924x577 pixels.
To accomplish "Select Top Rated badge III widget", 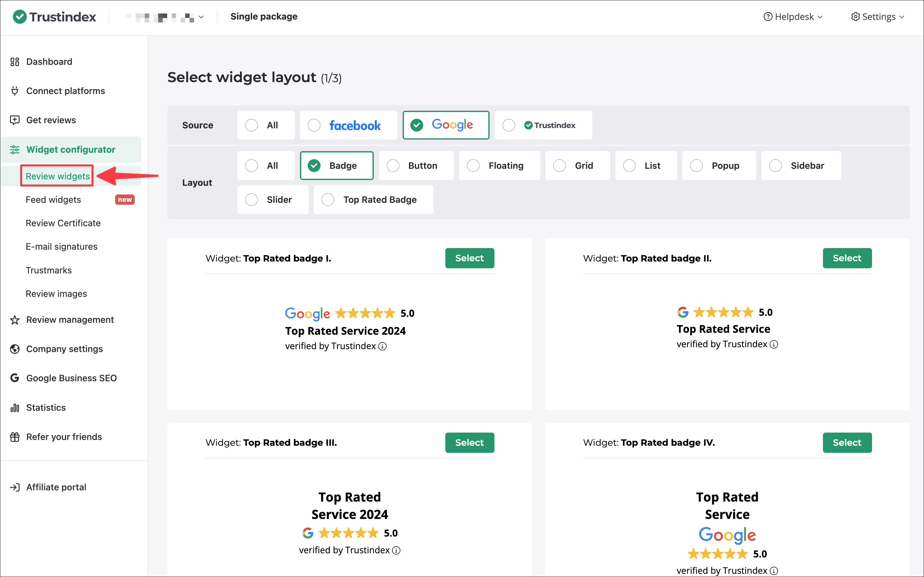I will tap(470, 442).
